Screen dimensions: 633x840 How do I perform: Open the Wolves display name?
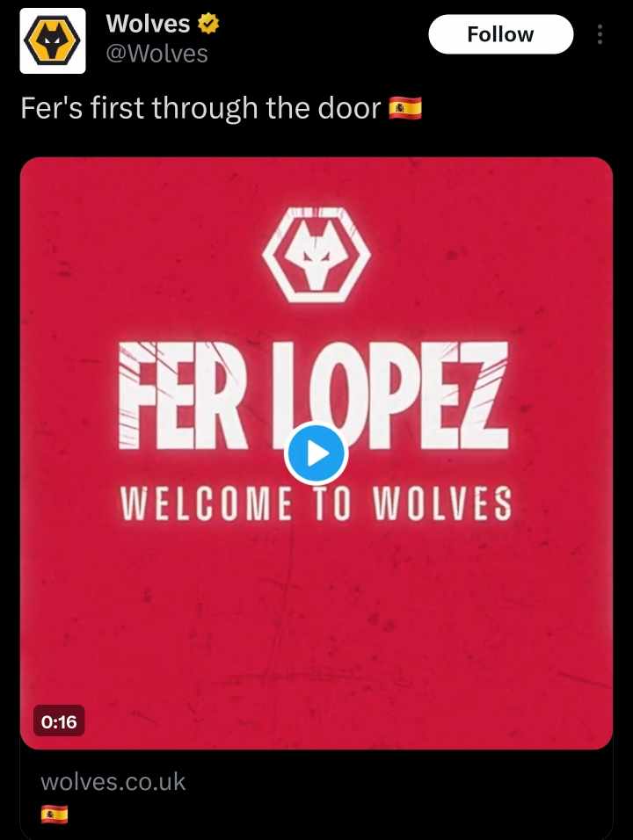pyautogui.click(x=148, y=24)
